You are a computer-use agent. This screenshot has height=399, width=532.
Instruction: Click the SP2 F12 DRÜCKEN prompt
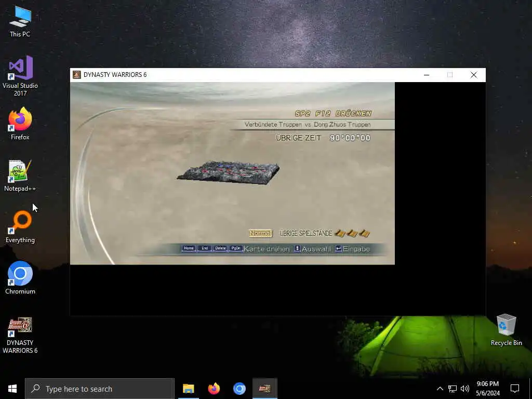[333, 114]
